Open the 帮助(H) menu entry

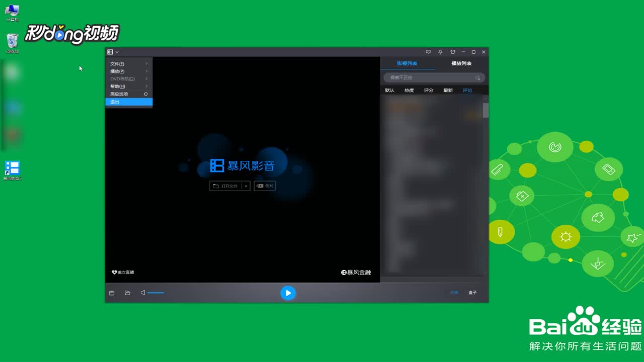click(x=129, y=86)
